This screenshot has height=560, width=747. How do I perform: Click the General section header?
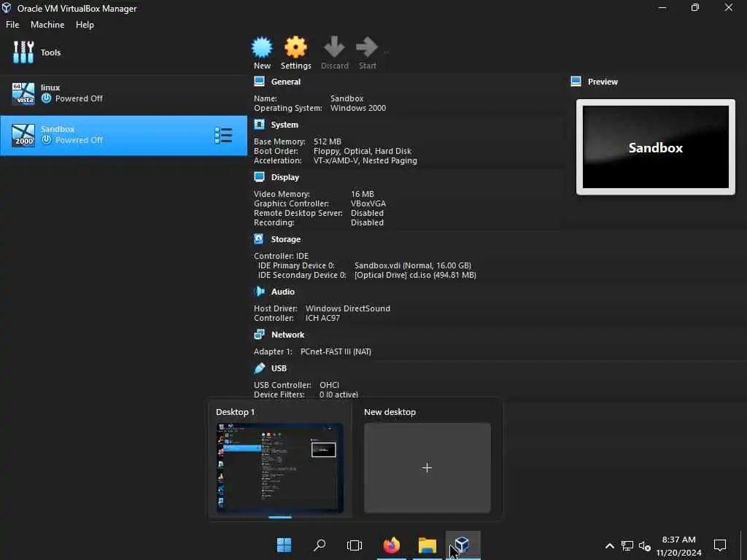coord(285,82)
